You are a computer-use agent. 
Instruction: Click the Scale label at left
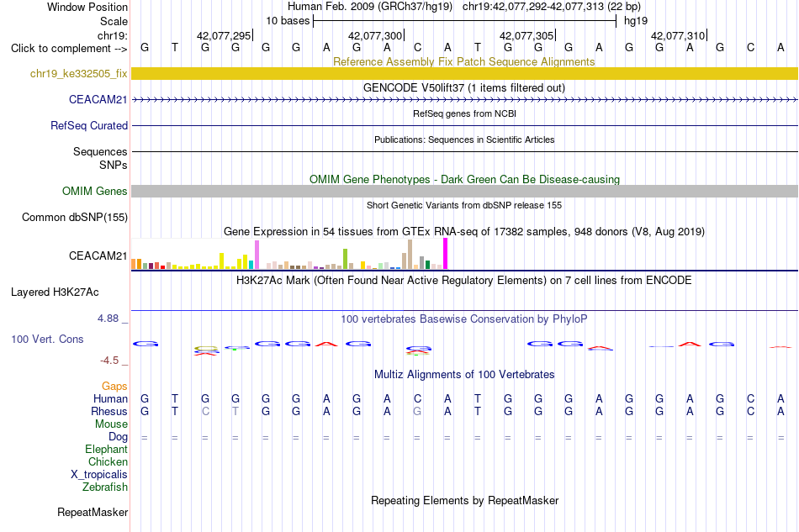pos(114,21)
